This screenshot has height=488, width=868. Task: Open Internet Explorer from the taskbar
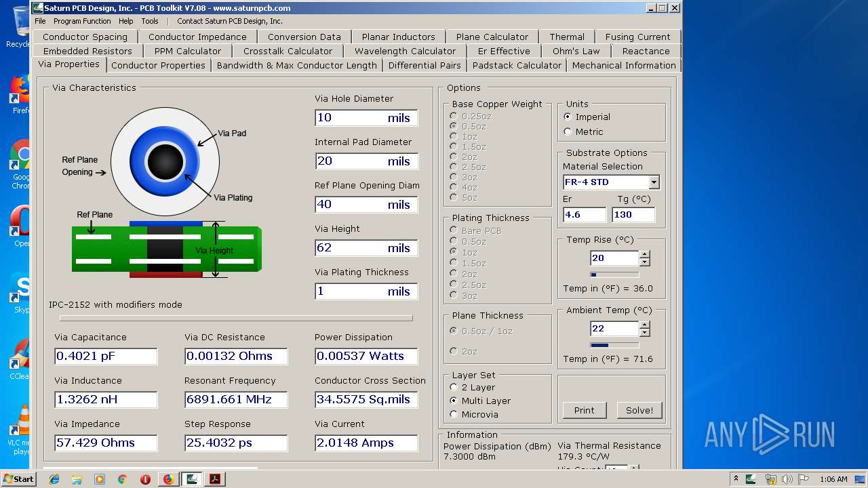(54, 479)
